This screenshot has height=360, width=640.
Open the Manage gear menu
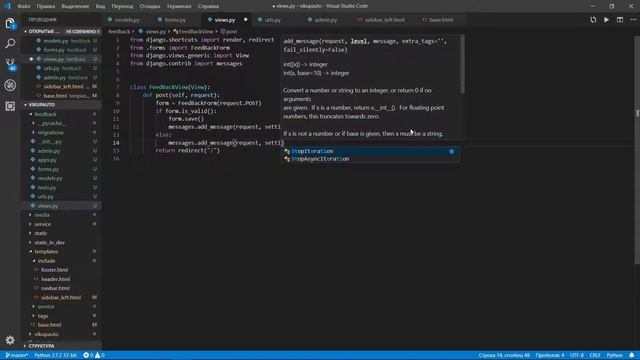tap(10, 340)
